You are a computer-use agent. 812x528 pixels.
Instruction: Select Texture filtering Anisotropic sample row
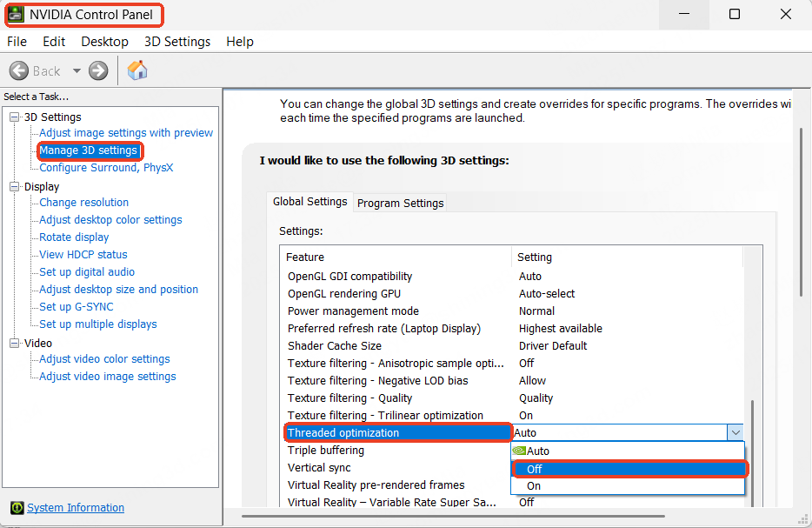point(514,364)
